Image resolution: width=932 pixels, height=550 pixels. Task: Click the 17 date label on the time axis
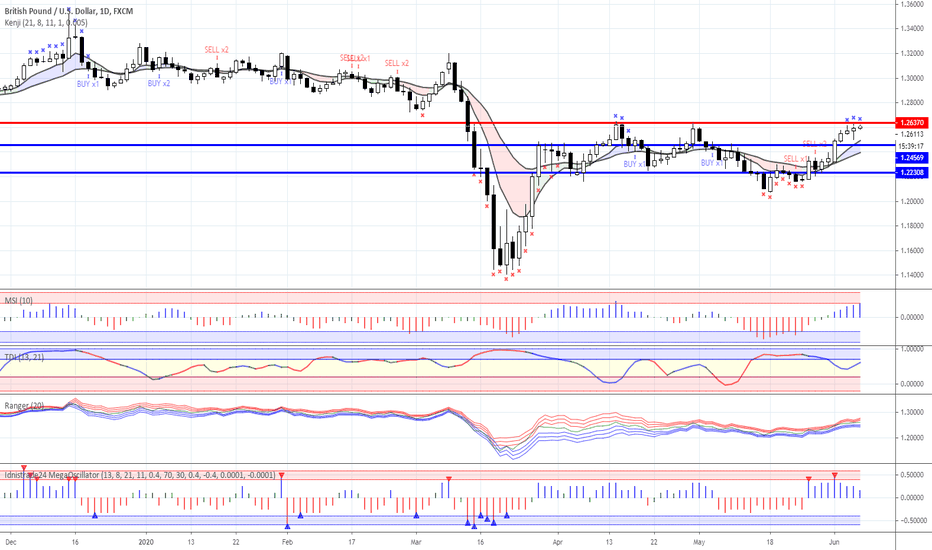point(351,542)
